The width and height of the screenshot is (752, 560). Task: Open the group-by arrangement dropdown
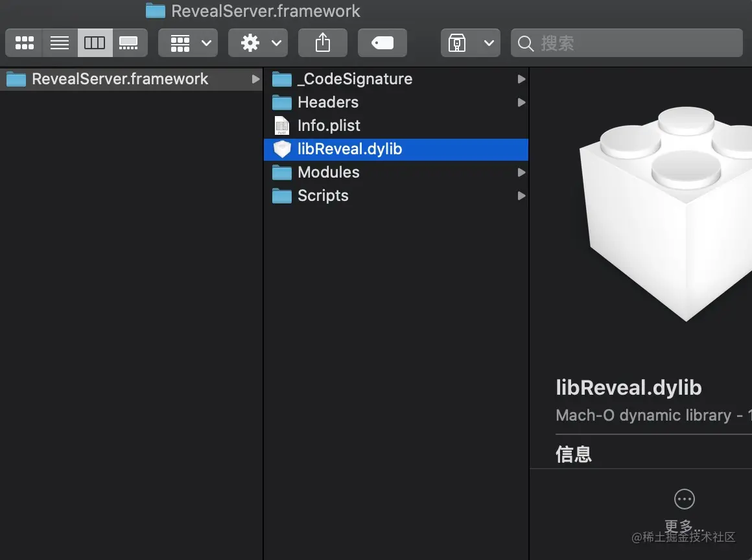coord(188,43)
